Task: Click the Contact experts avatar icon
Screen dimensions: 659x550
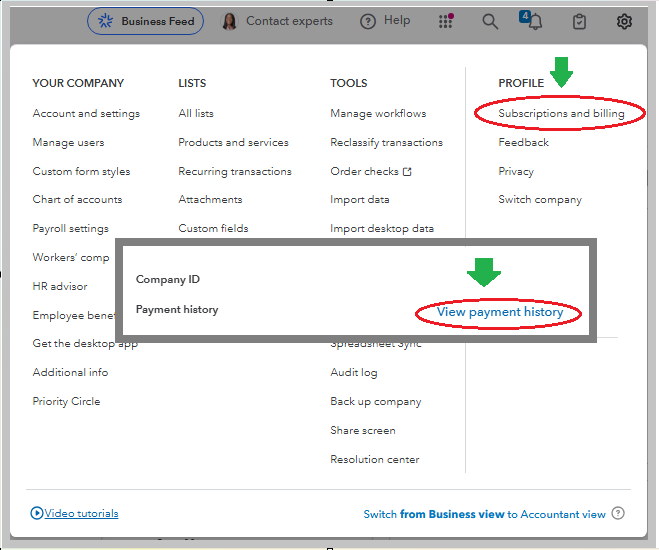Action: tap(229, 21)
